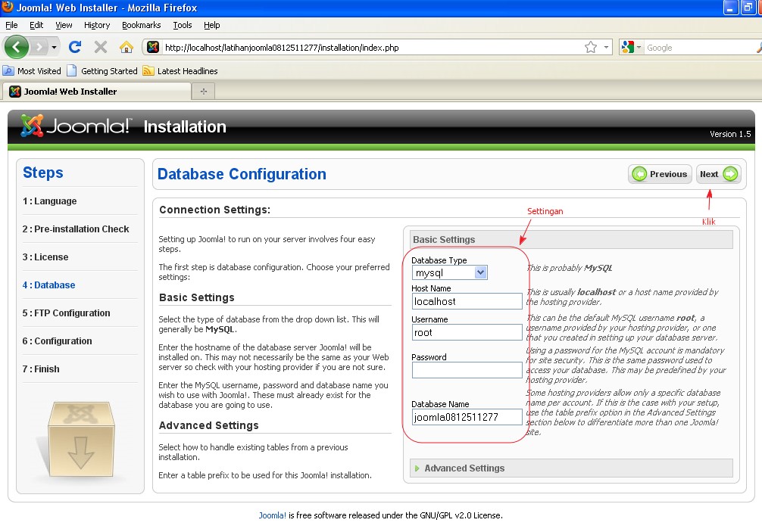This screenshot has height=532, width=762.
Task: Click the Google search box
Action: click(700, 48)
